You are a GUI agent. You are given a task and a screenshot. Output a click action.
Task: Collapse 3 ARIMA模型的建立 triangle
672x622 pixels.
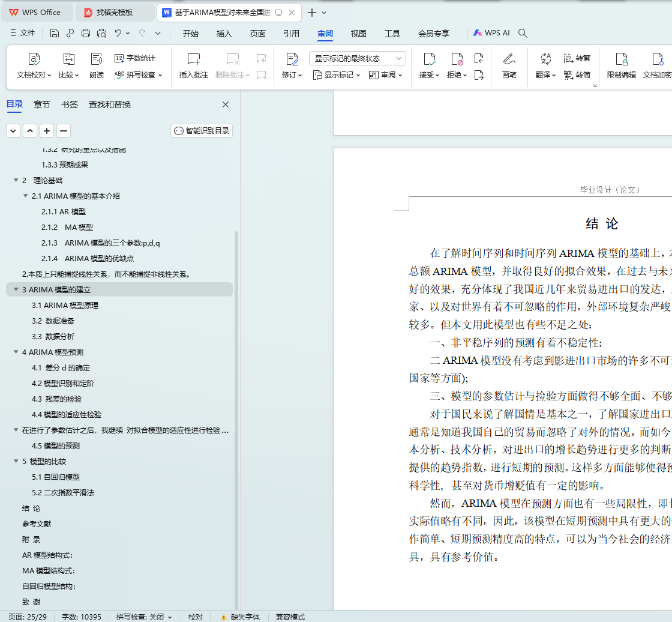16,289
